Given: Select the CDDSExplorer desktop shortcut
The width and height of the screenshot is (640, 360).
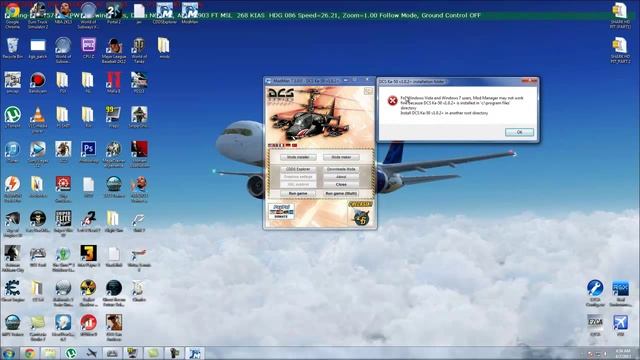Looking at the screenshot, I should click(164, 13).
